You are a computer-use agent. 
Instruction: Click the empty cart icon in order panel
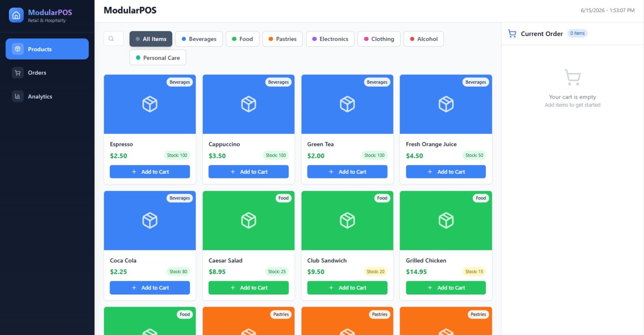point(572,77)
